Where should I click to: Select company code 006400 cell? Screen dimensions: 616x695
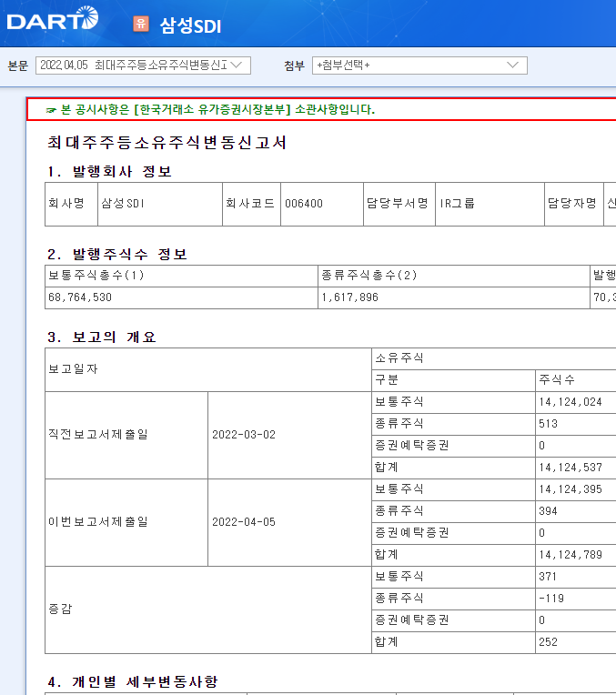point(322,204)
